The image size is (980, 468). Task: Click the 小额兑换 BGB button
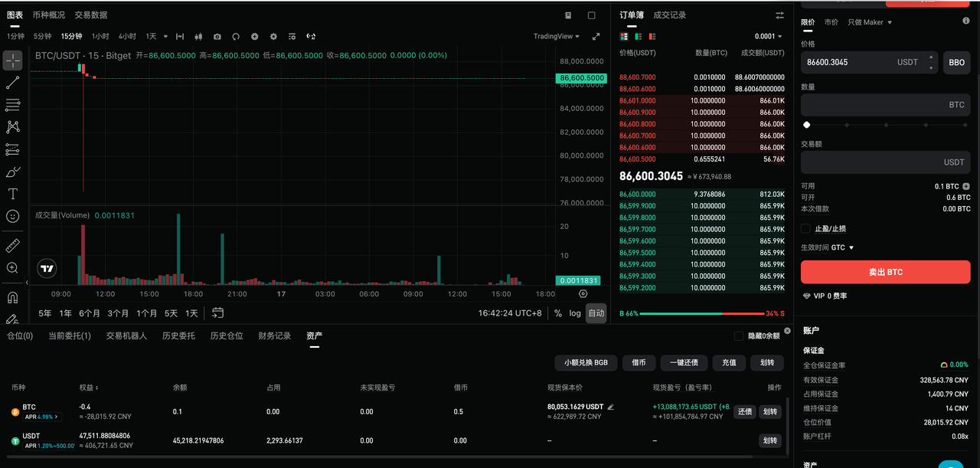pos(586,362)
